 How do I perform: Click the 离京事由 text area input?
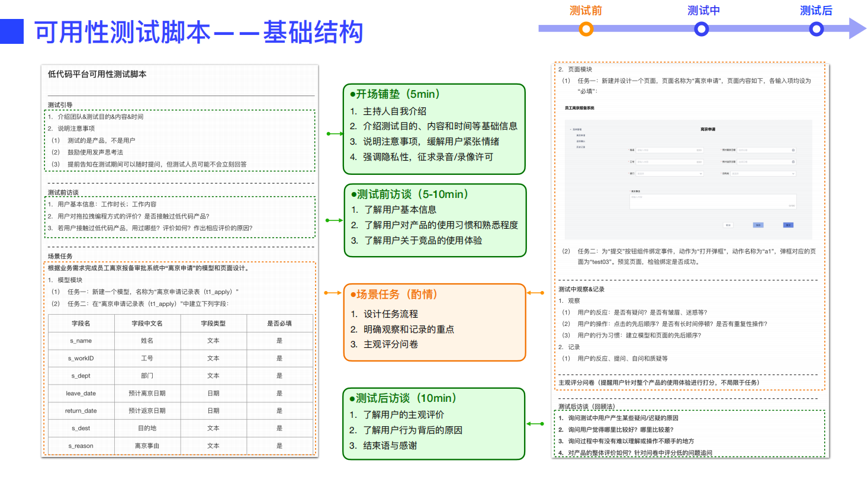click(713, 202)
